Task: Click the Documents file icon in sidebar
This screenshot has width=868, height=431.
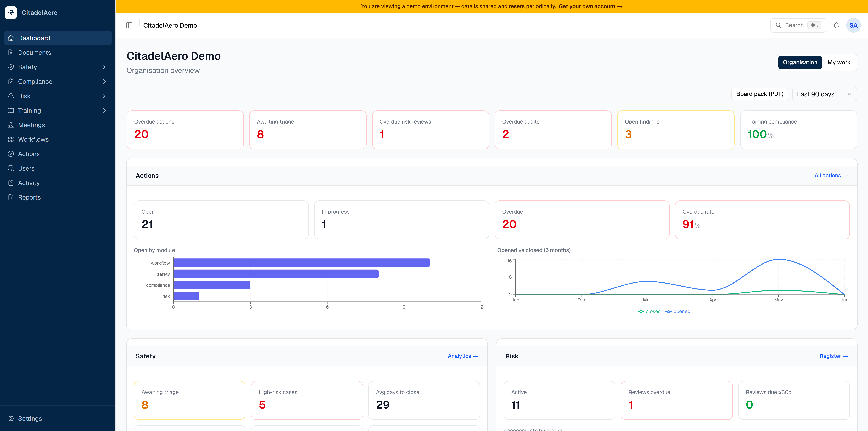Action: pyautogui.click(x=11, y=53)
